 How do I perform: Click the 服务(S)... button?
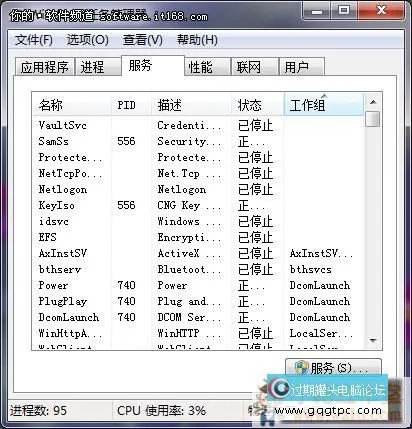coord(333,368)
